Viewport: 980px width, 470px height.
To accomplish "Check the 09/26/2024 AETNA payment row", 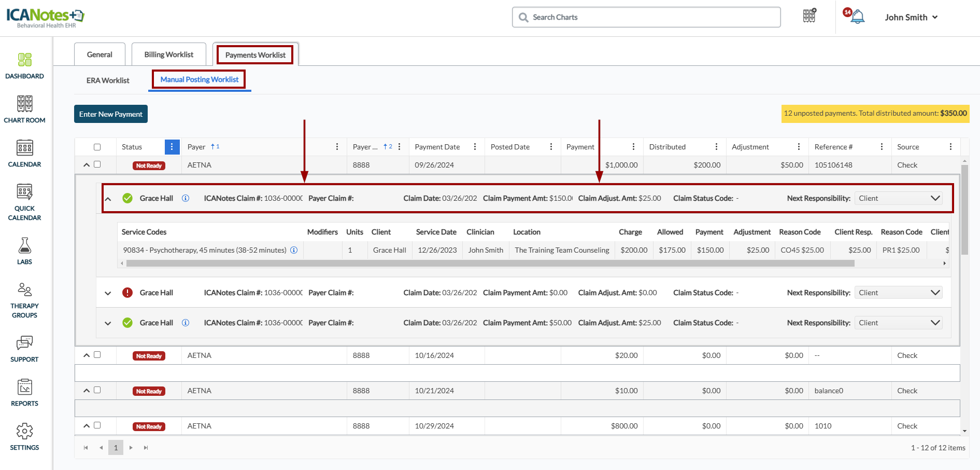I will pyautogui.click(x=97, y=164).
